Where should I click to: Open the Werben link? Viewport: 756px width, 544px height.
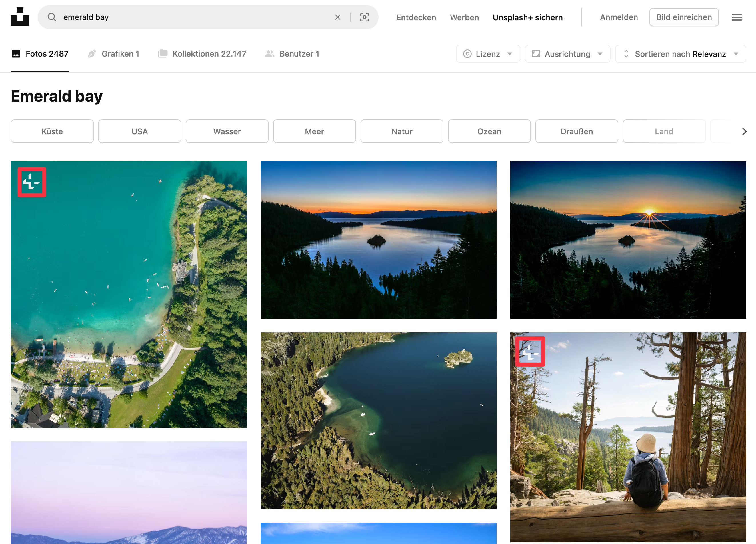[464, 17]
